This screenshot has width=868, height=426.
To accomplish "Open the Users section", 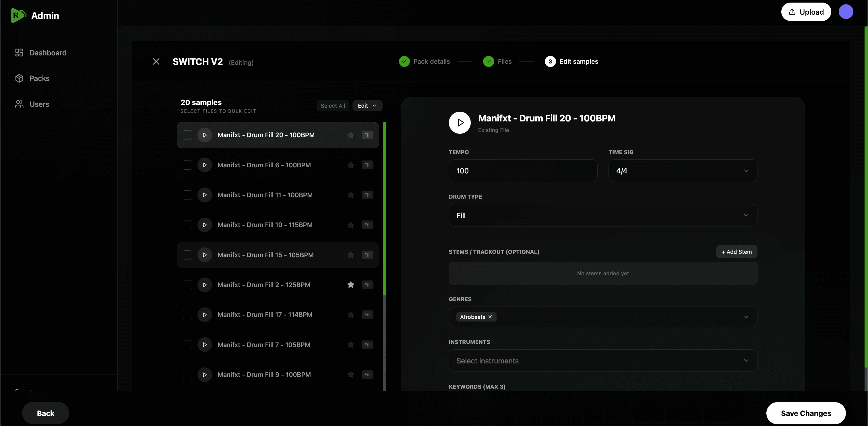I will [x=32, y=104].
